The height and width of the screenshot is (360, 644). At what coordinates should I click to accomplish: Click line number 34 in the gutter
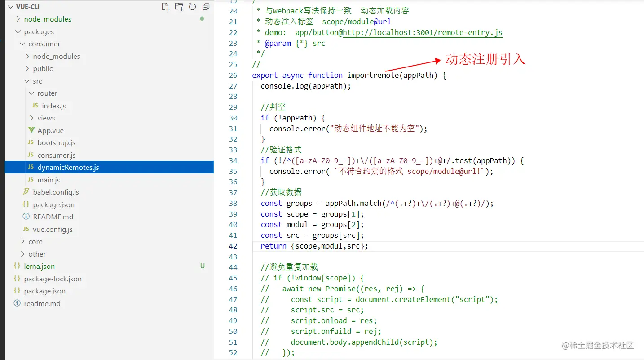pos(233,160)
